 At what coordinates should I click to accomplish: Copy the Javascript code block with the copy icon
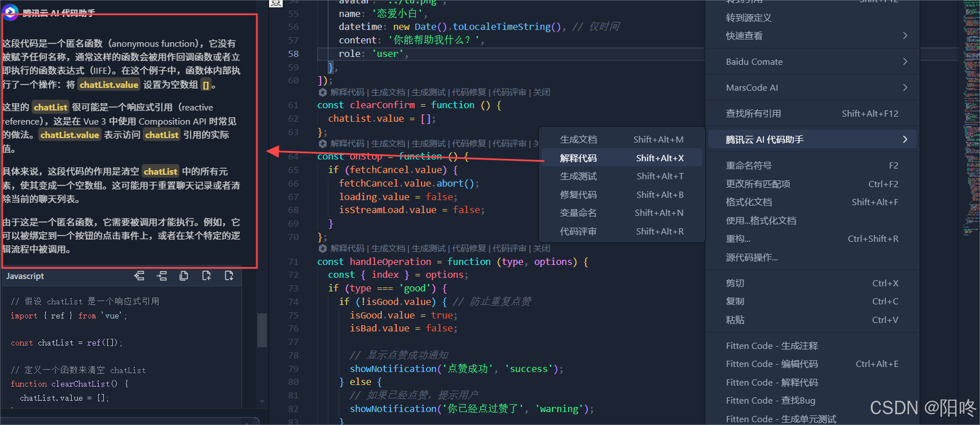click(184, 276)
